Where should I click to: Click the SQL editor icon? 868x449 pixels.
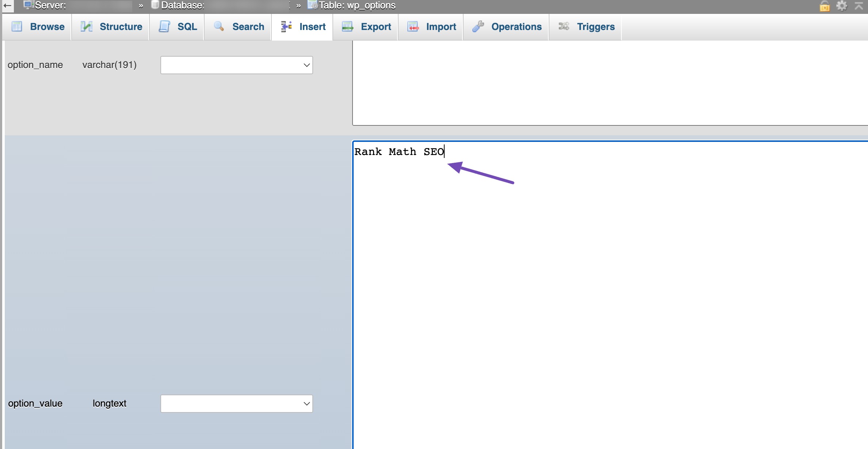(165, 26)
